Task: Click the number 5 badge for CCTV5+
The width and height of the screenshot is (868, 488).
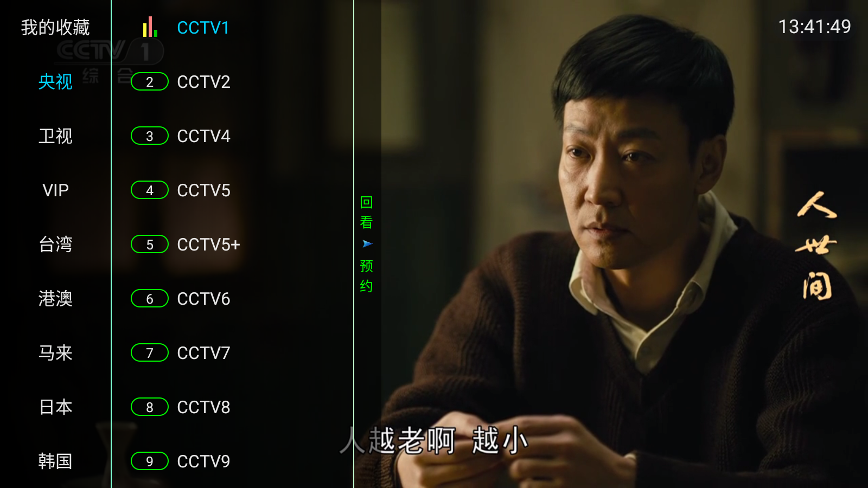Action: click(x=150, y=245)
